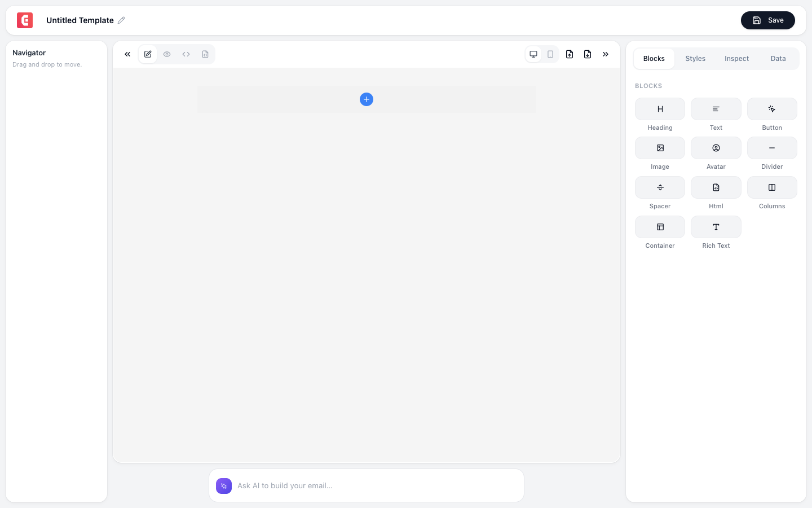Insert an Html block

716,187
